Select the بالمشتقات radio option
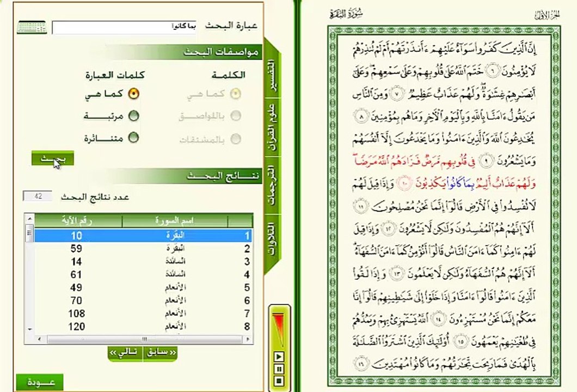 236,139
